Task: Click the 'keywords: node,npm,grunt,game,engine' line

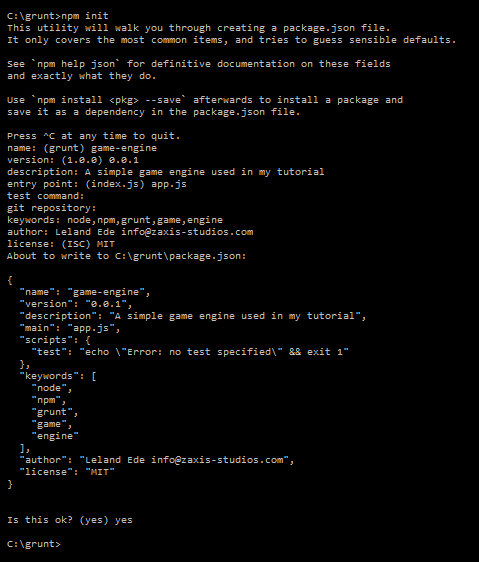Action: 115,220
